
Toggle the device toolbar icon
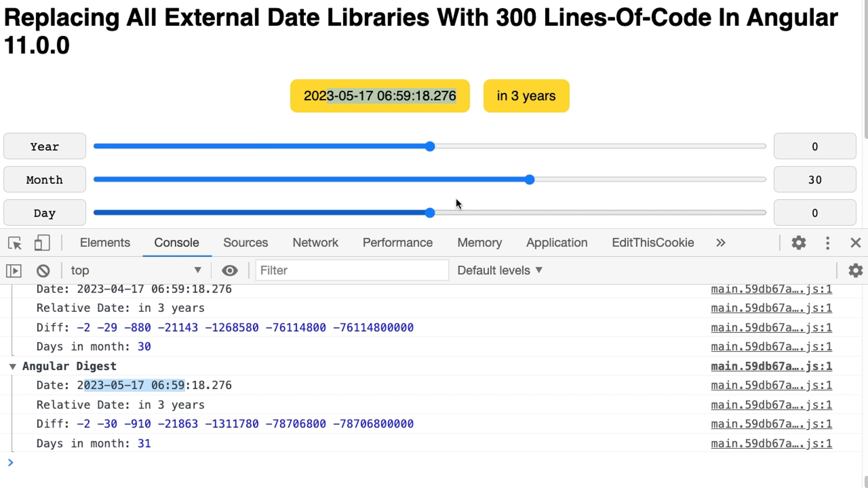(42, 243)
